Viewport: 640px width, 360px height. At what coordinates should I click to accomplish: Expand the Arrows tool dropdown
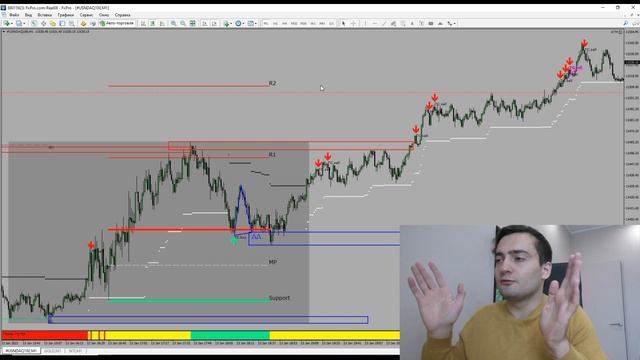pos(455,24)
